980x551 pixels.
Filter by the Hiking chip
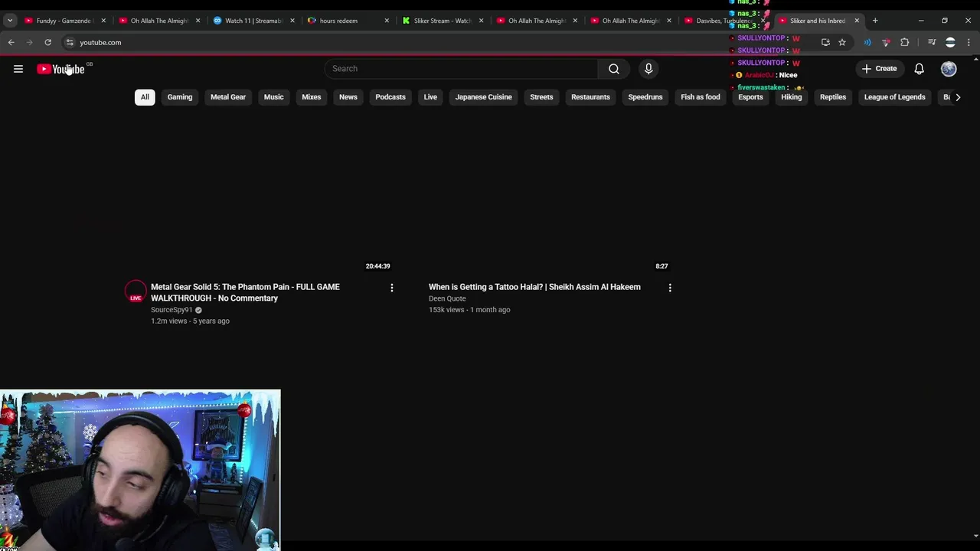coord(792,97)
